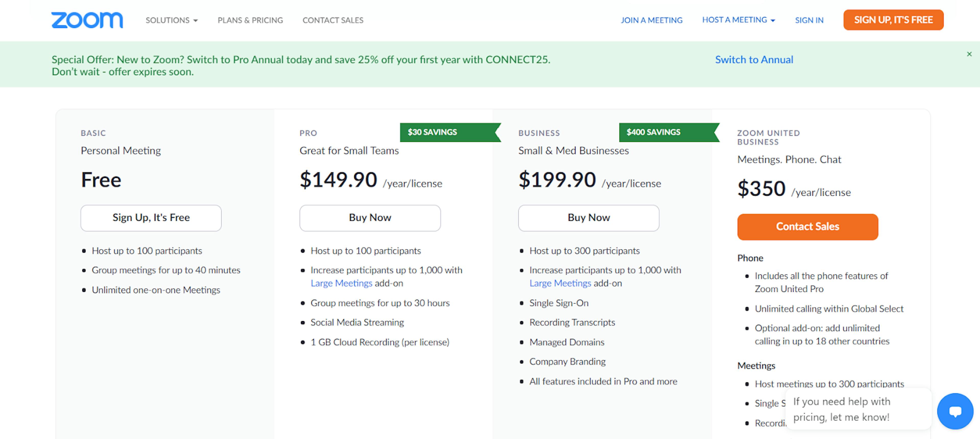The image size is (980, 439).
Task: Open Large Meetings link in Business plan
Action: 560,283
